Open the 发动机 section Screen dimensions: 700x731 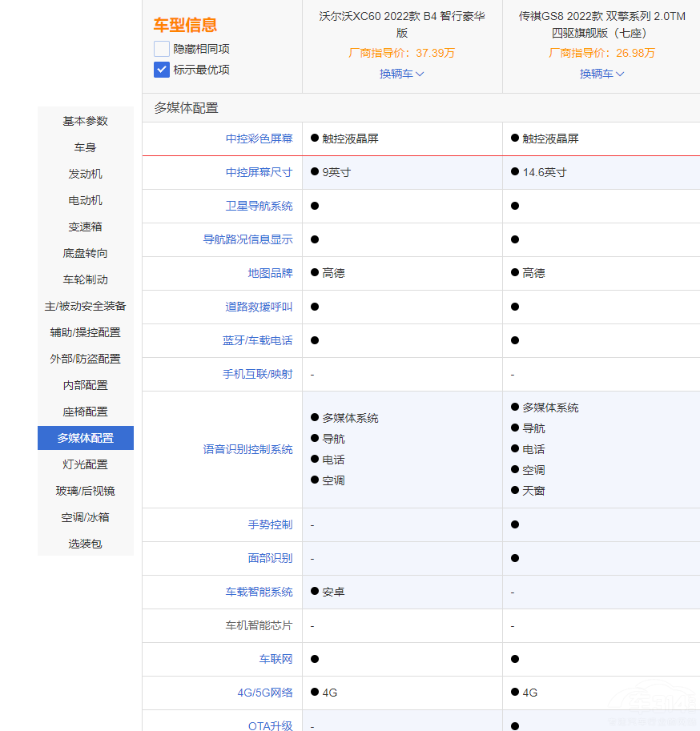(85, 174)
